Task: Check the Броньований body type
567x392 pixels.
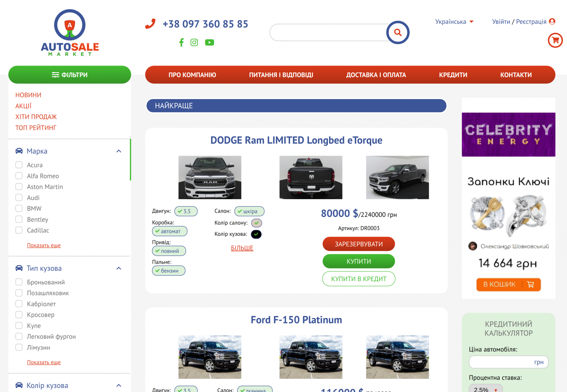Action: click(x=19, y=282)
